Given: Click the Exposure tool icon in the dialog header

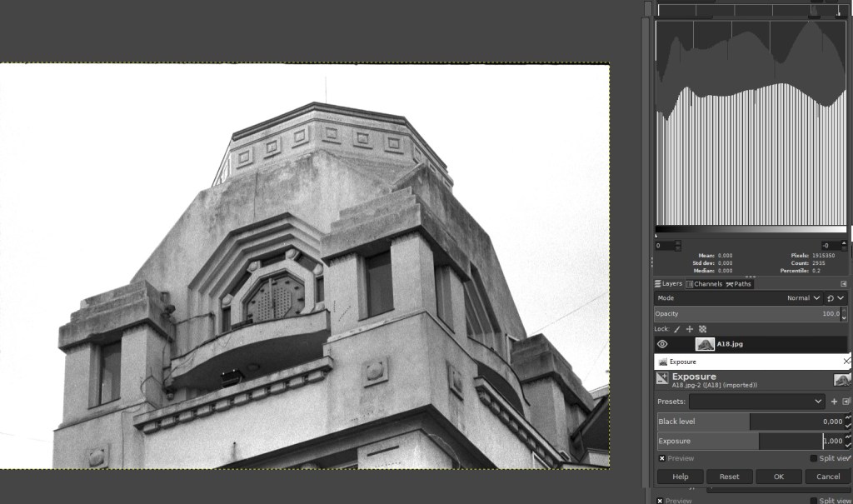Looking at the screenshot, I should click(x=662, y=379).
